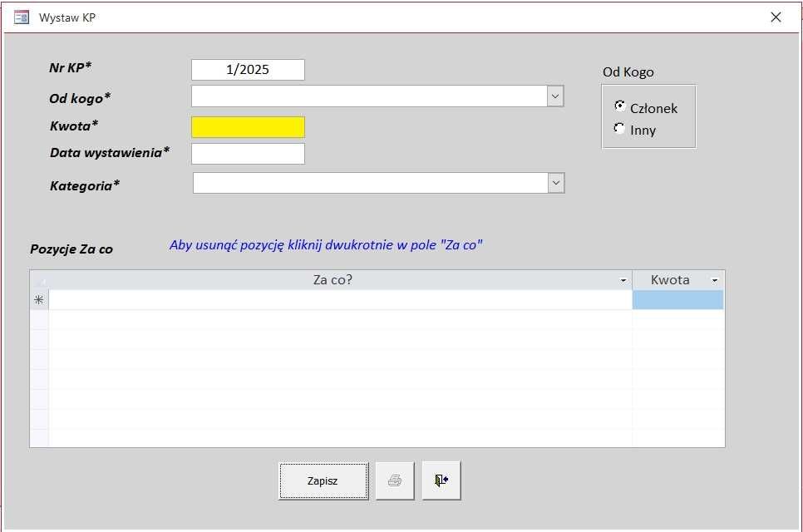Click the new record asterisk row selector
Screen dimensions: 803x532
(x=39, y=300)
